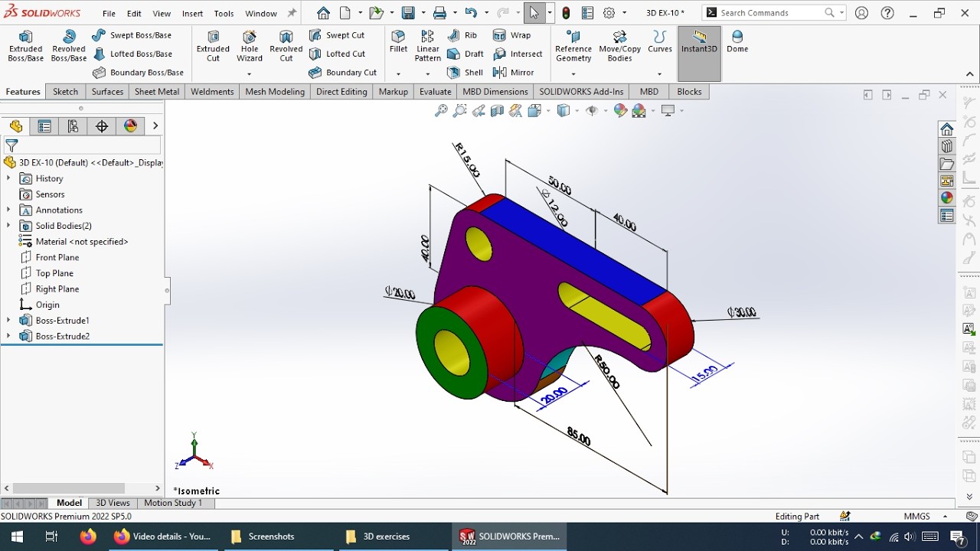Screen dimensions: 980x551
Task: Open the Hole Wizard tool
Action: (x=250, y=46)
